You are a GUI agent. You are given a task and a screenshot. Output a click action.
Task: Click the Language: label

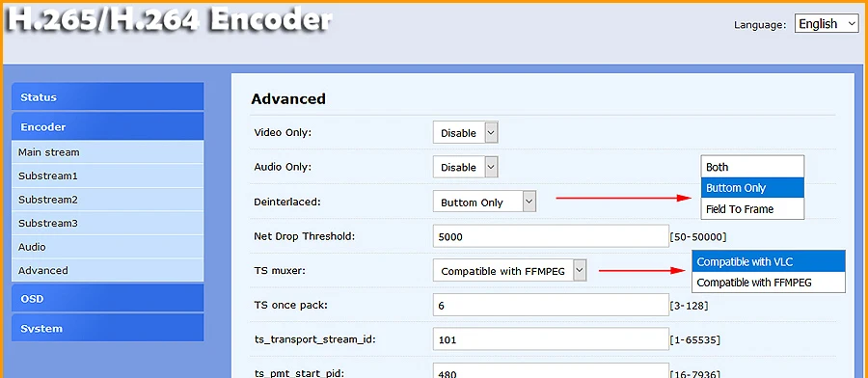point(760,24)
